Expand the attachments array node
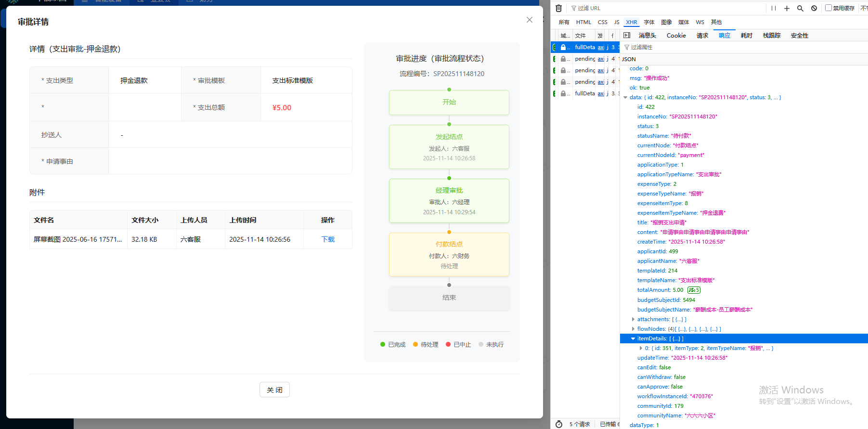The image size is (868, 429). point(633,319)
